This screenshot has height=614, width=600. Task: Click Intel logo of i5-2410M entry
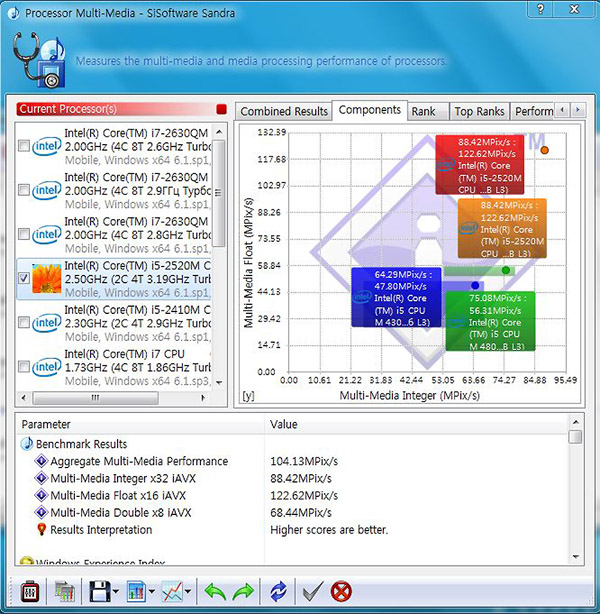coord(47,323)
